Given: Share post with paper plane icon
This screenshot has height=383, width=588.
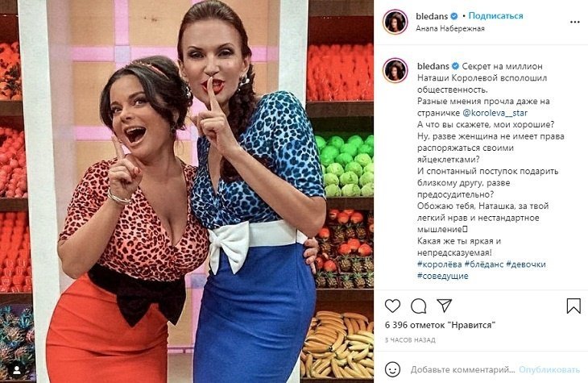Looking at the screenshot, I should pos(445,306).
